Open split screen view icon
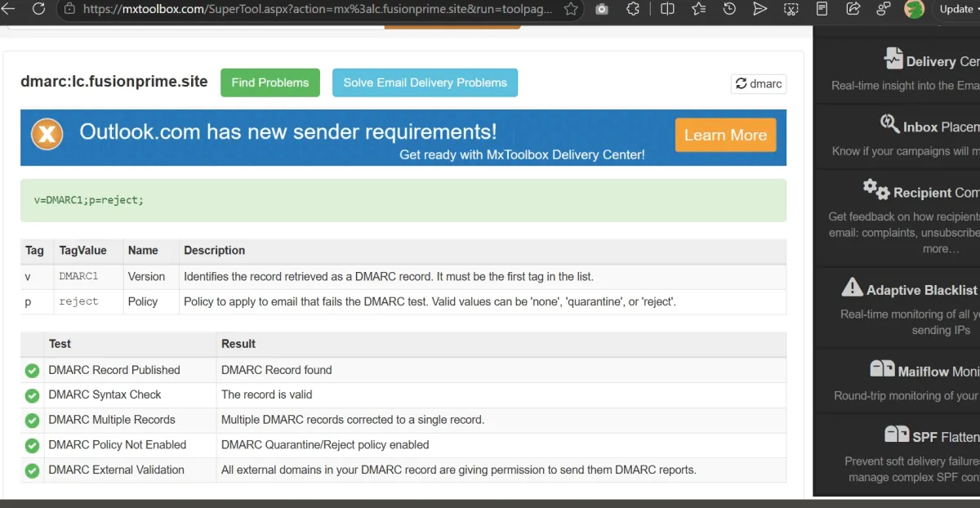980x508 pixels. click(x=667, y=9)
